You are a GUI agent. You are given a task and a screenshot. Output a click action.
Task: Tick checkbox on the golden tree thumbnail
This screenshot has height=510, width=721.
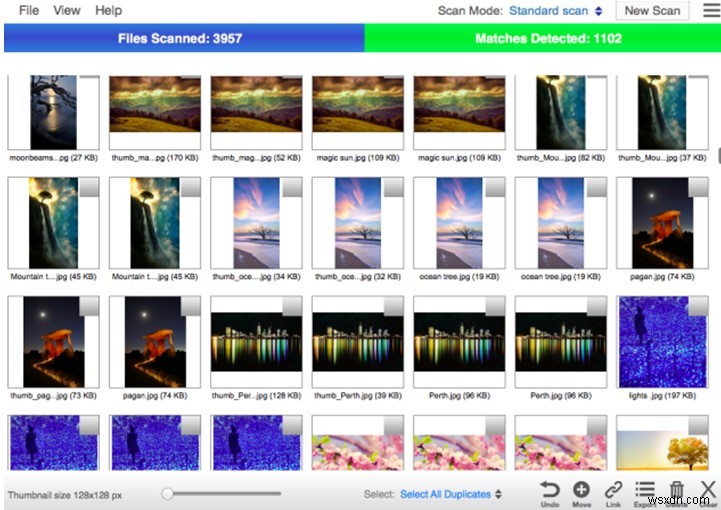click(698, 425)
